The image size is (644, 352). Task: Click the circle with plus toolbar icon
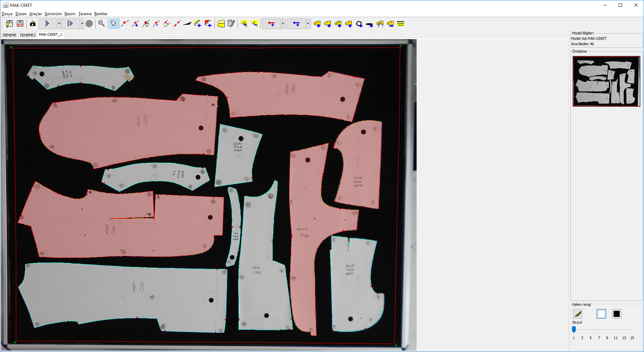(x=359, y=24)
